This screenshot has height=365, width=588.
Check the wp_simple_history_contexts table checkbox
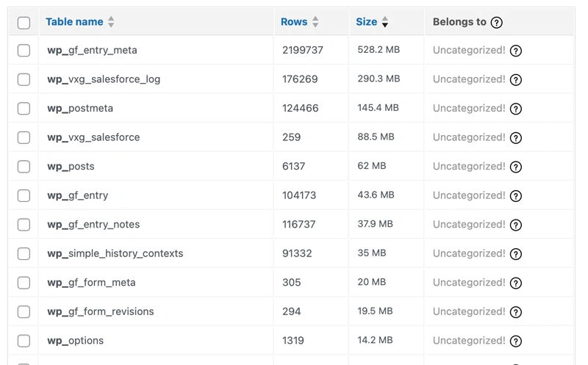(x=24, y=253)
